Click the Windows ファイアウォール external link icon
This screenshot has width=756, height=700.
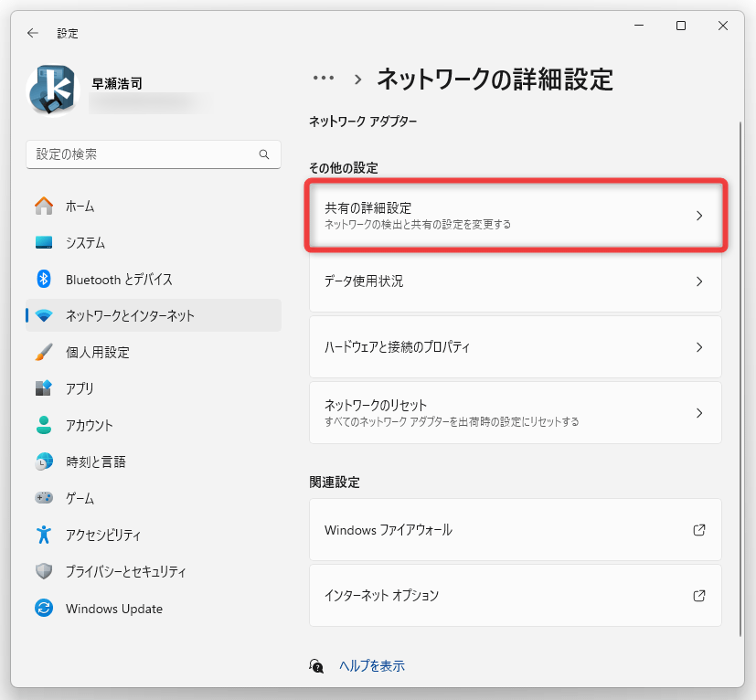pyautogui.click(x=699, y=530)
